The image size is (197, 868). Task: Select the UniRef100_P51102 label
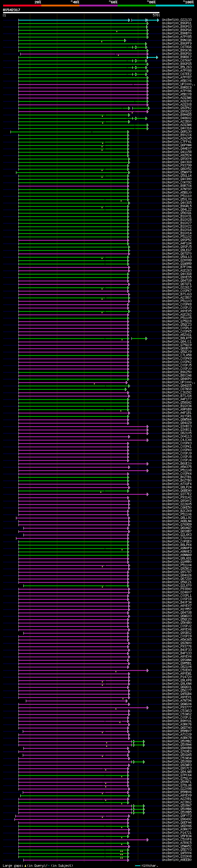click(x=177, y=236)
